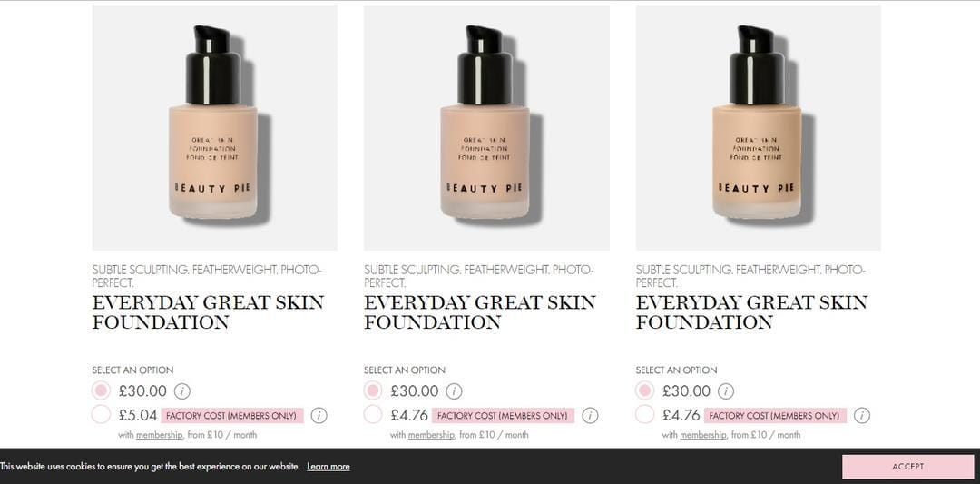The height and width of the screenshot is (484, 980).
Task: Follow membership link under £5.04 price
Action: [160, 435]
